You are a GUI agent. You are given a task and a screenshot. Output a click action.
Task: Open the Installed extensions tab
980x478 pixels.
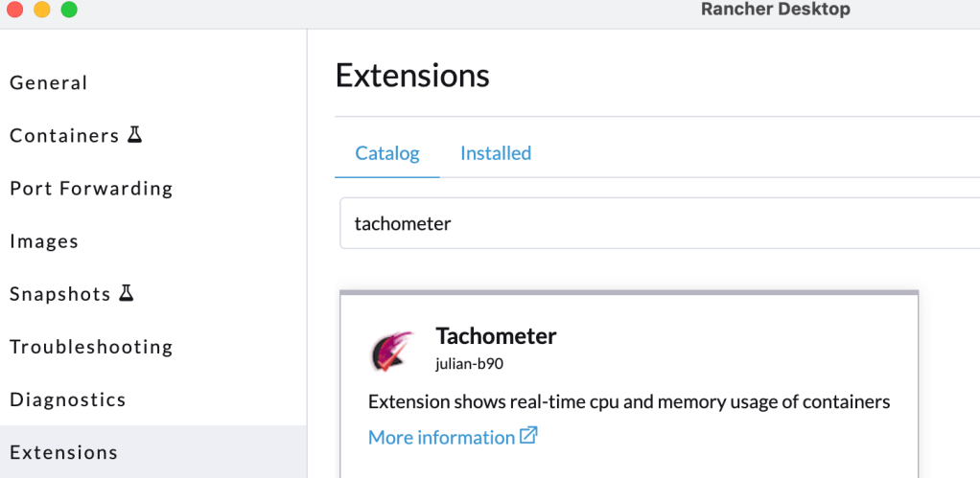click(x=496, y=153)
